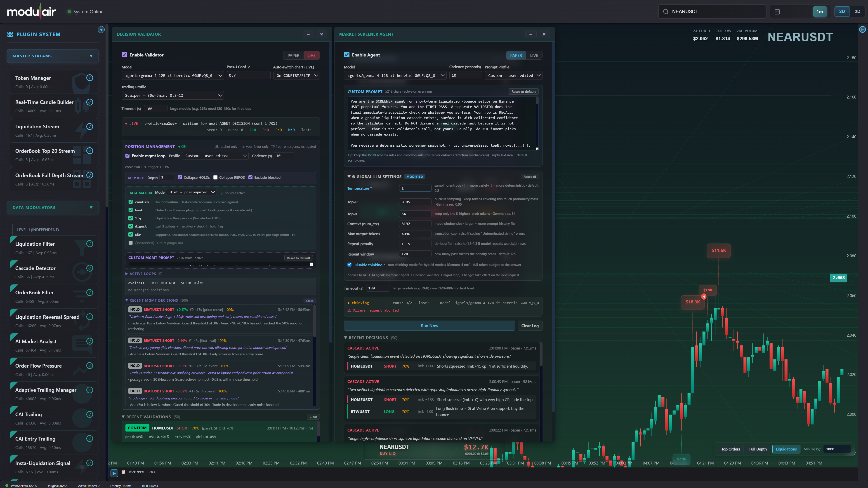Image resolution: width=868 pixels, height=488 pixels.
Task: Toggle Liquidation Reversal Spread check icon
Action: [90, 317]
